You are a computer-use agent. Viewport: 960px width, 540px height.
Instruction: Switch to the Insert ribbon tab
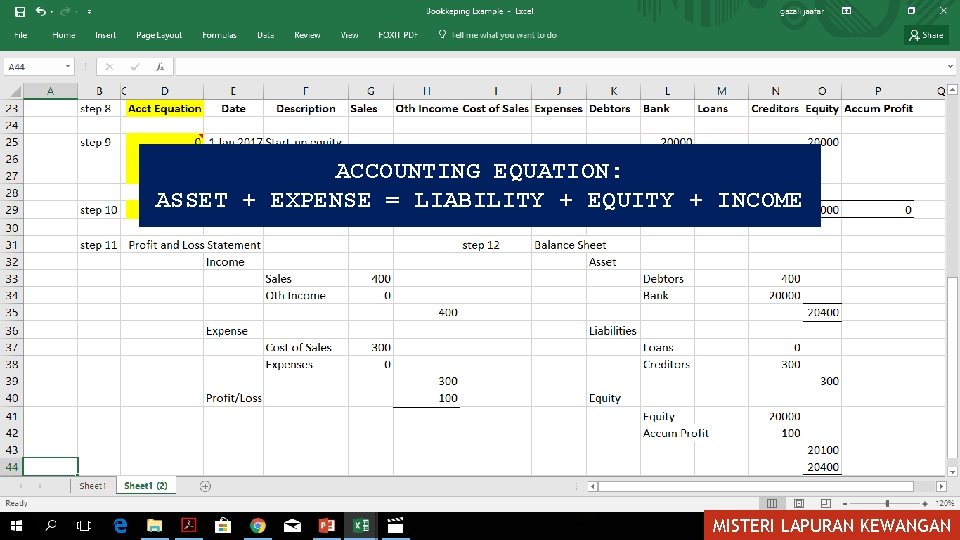105,35
